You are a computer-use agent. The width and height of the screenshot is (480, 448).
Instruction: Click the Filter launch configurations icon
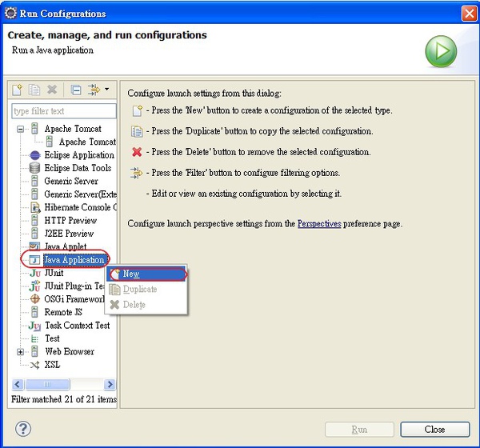coord(94,90)
